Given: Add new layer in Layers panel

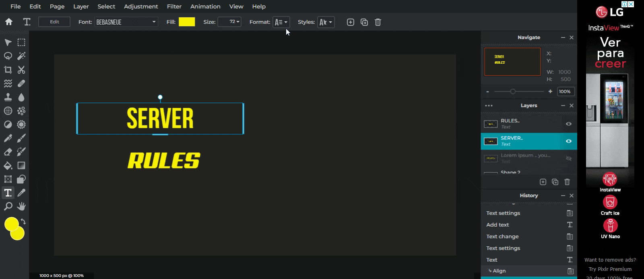Looking at the screenshot, I should point(543,182).
